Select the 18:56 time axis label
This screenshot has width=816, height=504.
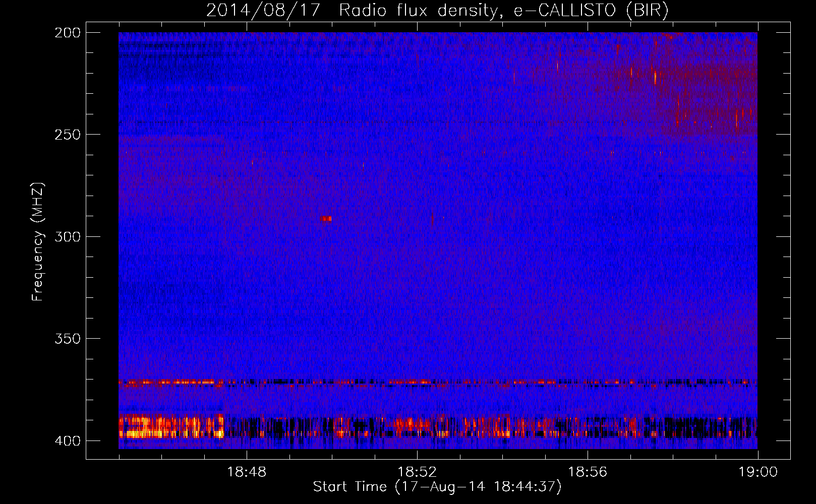tap(588, 472)
